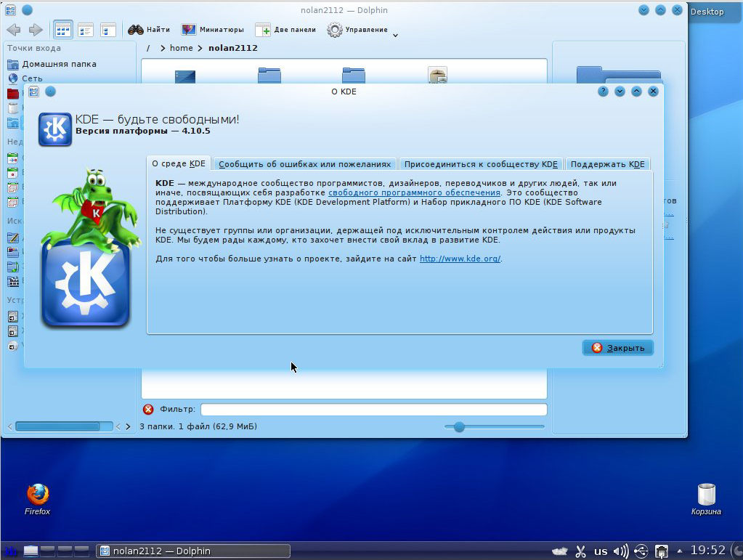Pin the О KDE dialog on all desktops
This screenshot has width=743, height=560.
(x=50, y=92)
